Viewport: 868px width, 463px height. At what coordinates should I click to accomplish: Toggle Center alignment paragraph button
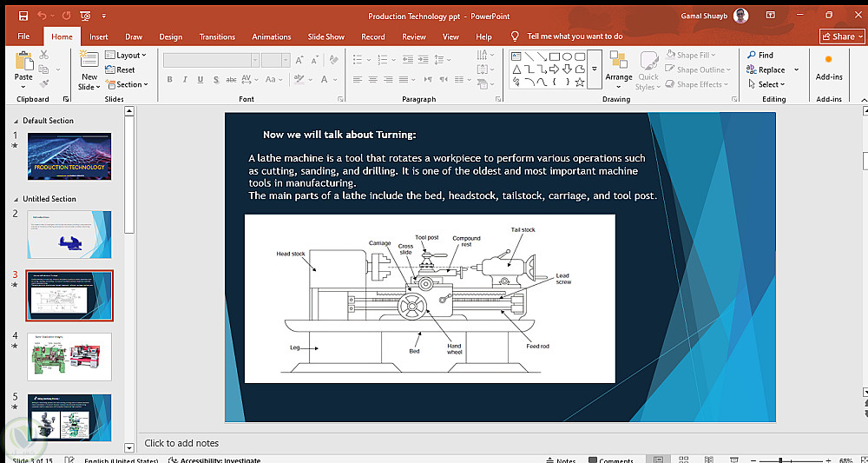tap(372, 80)
